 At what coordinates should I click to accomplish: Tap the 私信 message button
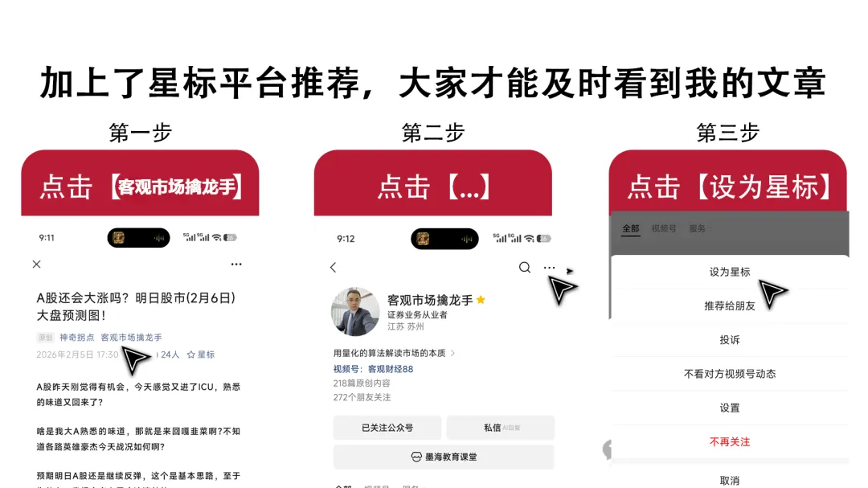(501, 428)
